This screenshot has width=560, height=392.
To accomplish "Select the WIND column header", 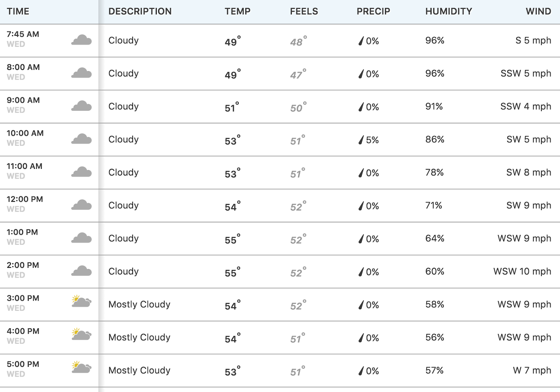I will click(x=538, y=11).
